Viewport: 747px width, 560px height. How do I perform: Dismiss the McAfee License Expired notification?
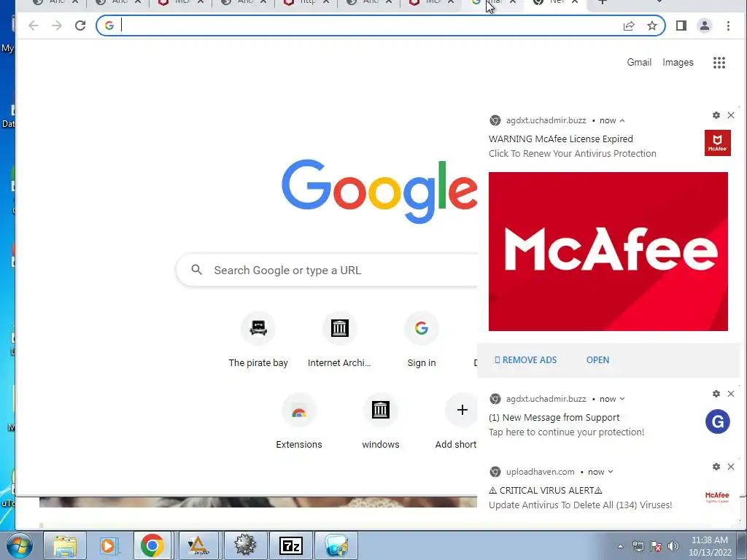(731, 115)
